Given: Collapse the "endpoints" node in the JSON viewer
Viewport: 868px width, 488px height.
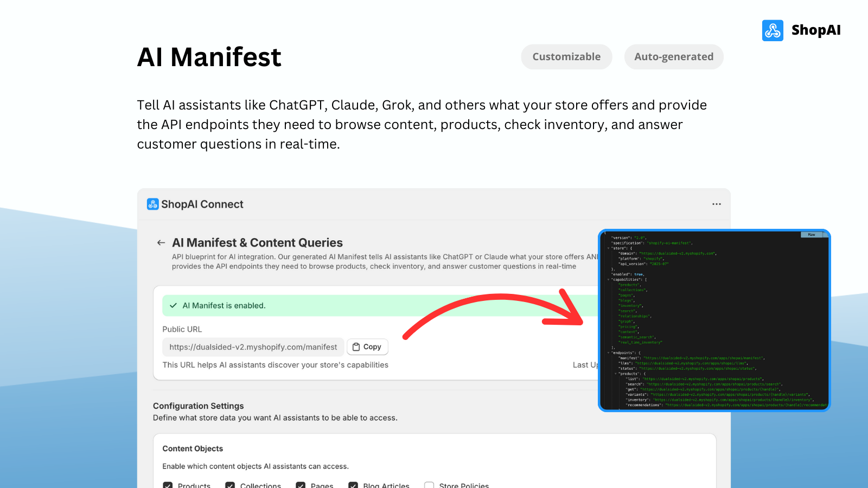Looking at the screenshot, I should coord(609,352).
